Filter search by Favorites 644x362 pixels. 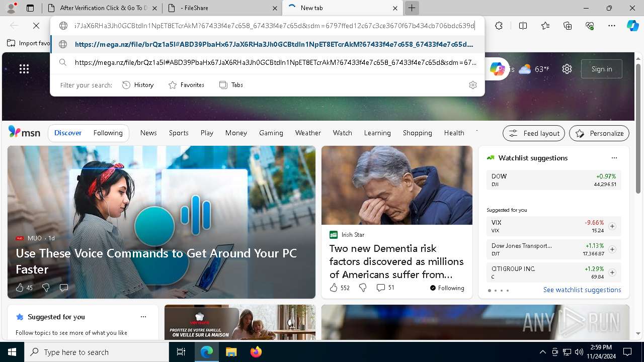pos(186,85)
